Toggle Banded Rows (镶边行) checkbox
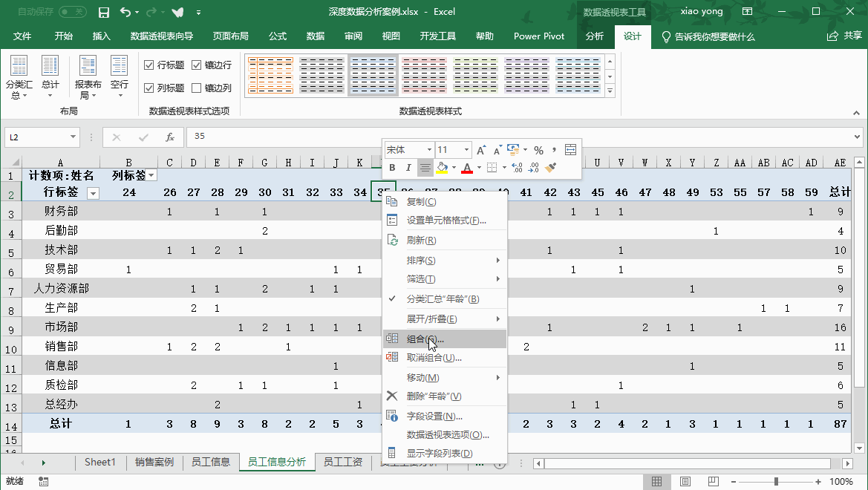Viewport: 868px width, 490px height. click(196, 65)
